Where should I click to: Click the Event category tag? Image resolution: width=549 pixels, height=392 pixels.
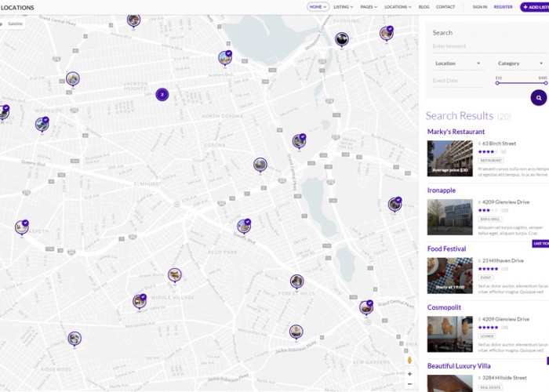coord(485,278)
